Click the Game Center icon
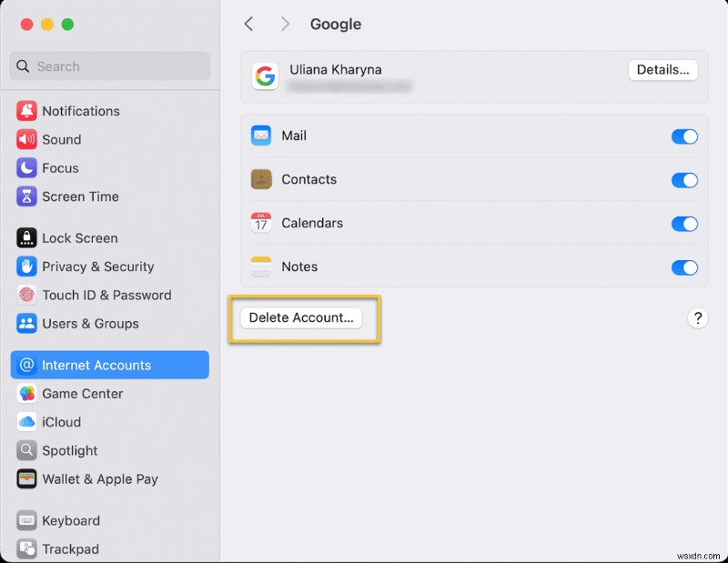Viewport: 728px width, 563px height. 26,394
